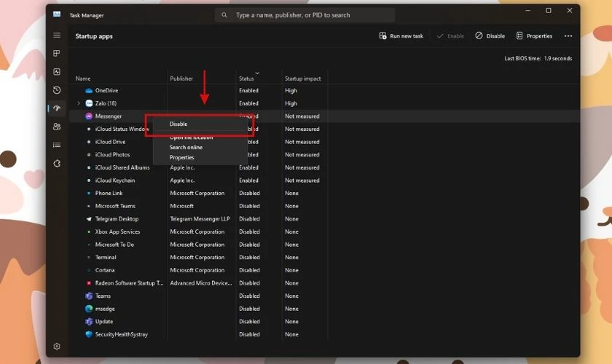Screen dimensions: 612x364
Task: Click the Startup apps page heading
Action: pos(94,36)
